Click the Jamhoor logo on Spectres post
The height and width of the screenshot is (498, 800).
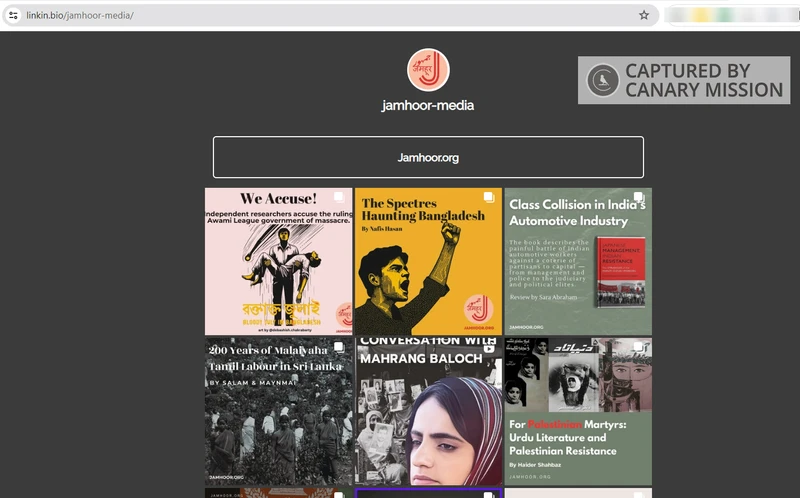[479, 309]
